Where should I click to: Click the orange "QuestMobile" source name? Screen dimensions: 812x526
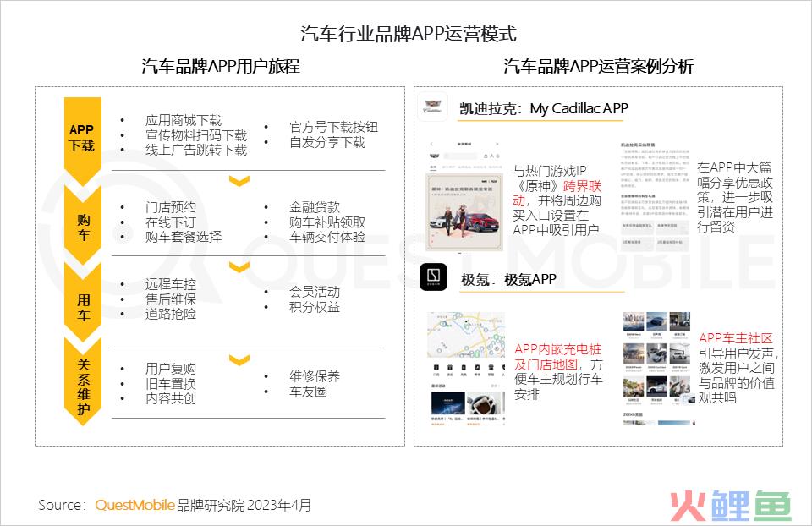click(x=134, y=505)
